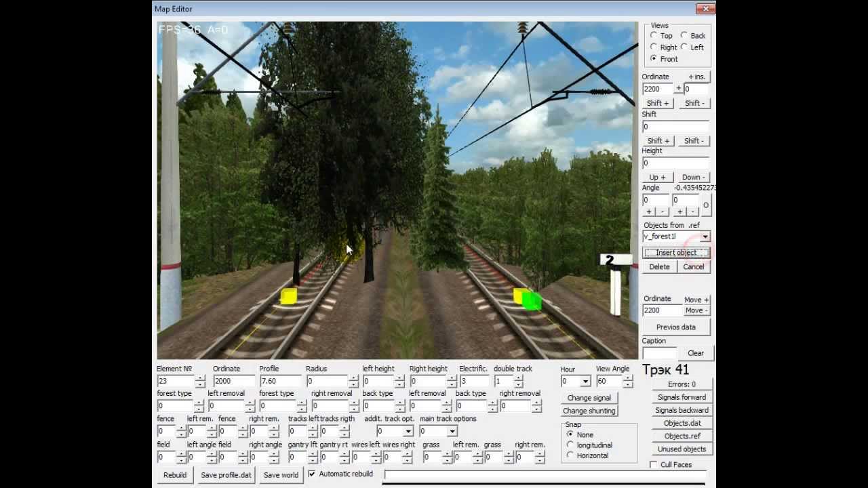Open Previos data
Viewport: 868px width, 488px height.
(x=676, y=327)
